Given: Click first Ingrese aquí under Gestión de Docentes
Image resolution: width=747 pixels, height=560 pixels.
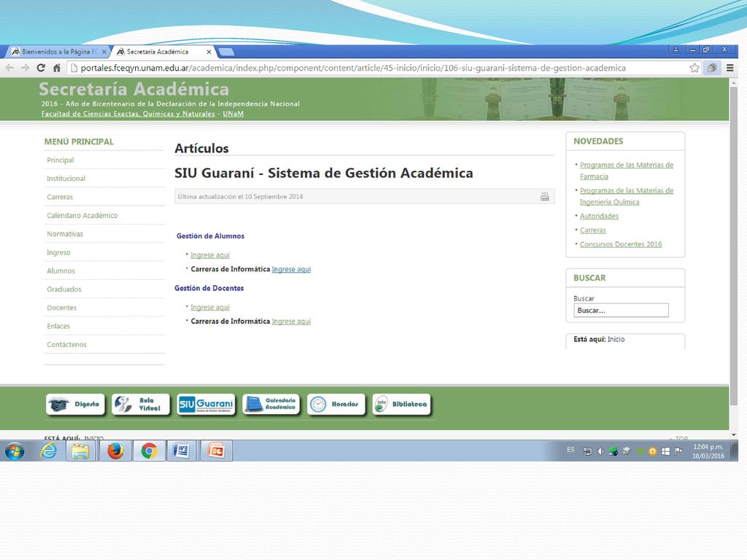Looking at the screenshot, I should click(210, 308).
